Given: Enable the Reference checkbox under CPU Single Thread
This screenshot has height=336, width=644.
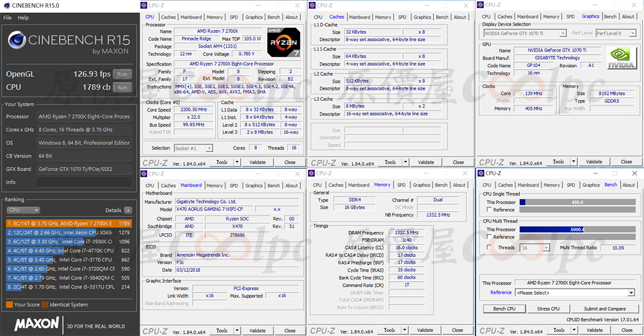Looking at the screenshot, I should click(x=489, y=210).
